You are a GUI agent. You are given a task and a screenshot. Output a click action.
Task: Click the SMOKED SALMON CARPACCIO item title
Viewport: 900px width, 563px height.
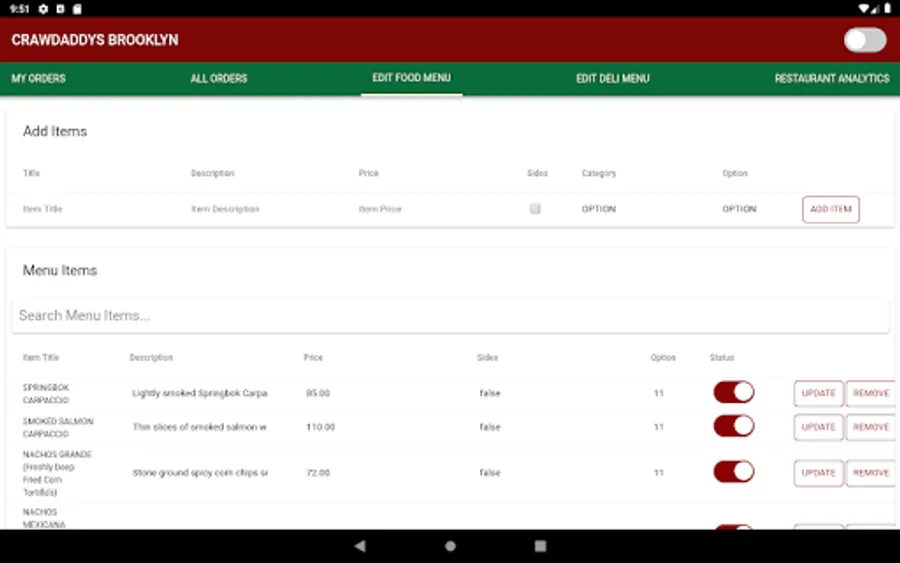[58, 428]
